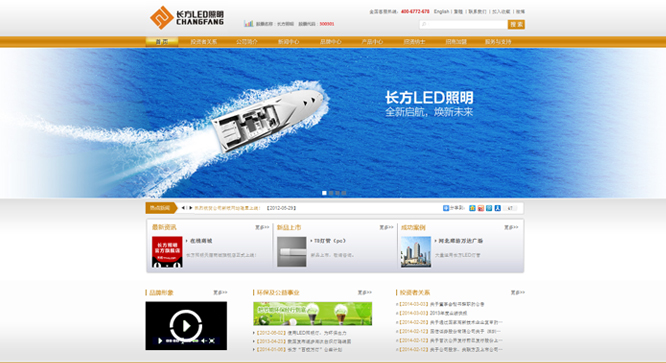Screen dimensions: 666x363
Task: Expand more items in 投资者关系 section
Action: click(517, 293)
